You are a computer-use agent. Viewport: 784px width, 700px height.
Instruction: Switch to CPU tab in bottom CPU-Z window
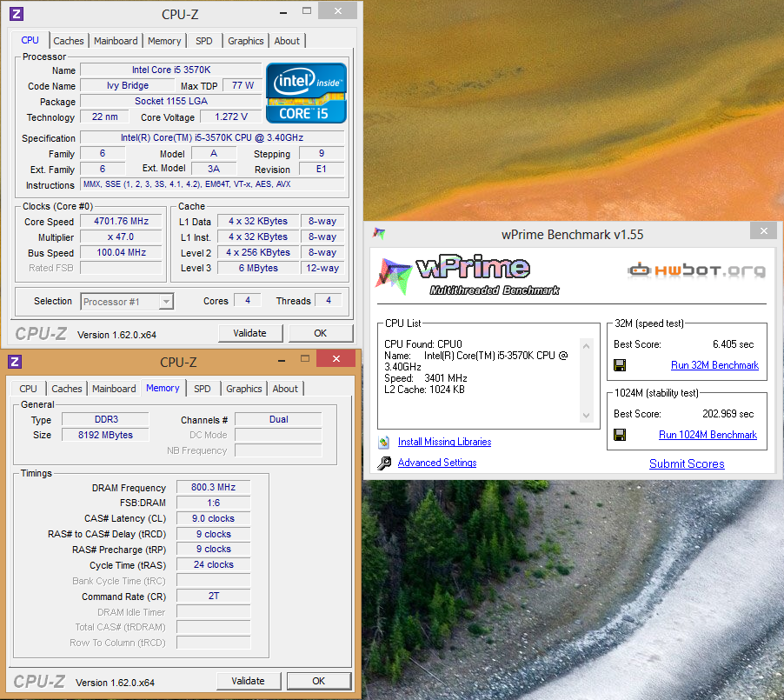click(x=28, y=389)
